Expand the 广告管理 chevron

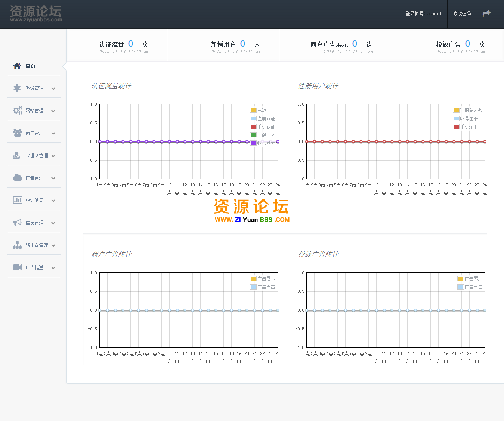[53, 178]
